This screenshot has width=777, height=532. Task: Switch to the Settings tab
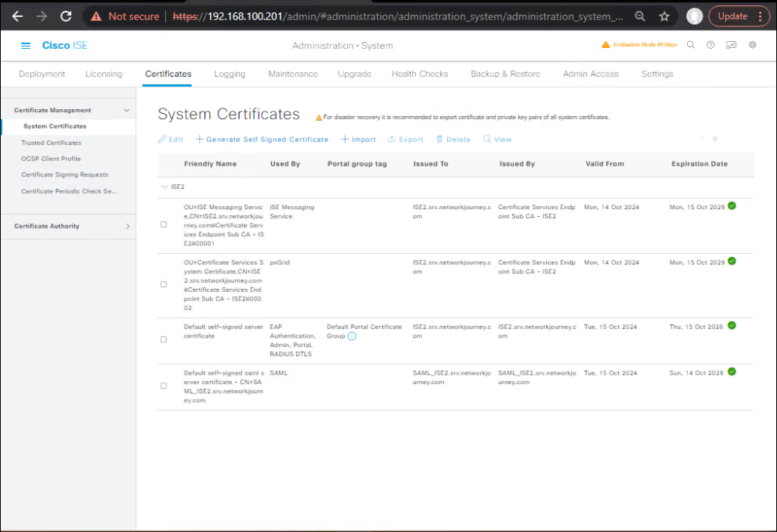[657, 74]
